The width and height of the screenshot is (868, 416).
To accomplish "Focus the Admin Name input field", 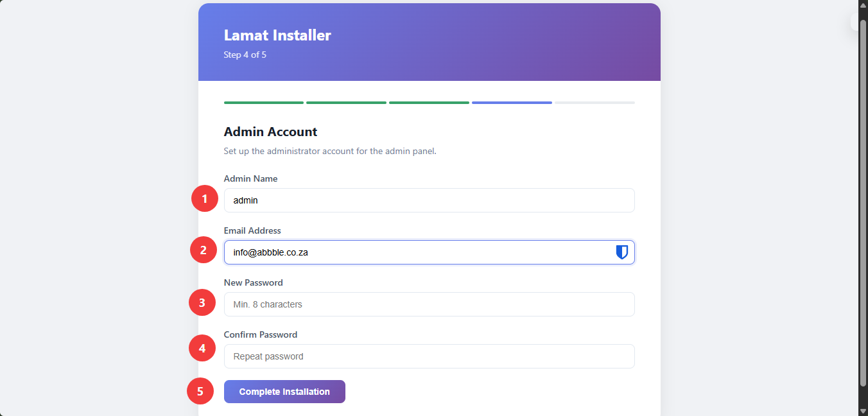I will coord(429,200).
